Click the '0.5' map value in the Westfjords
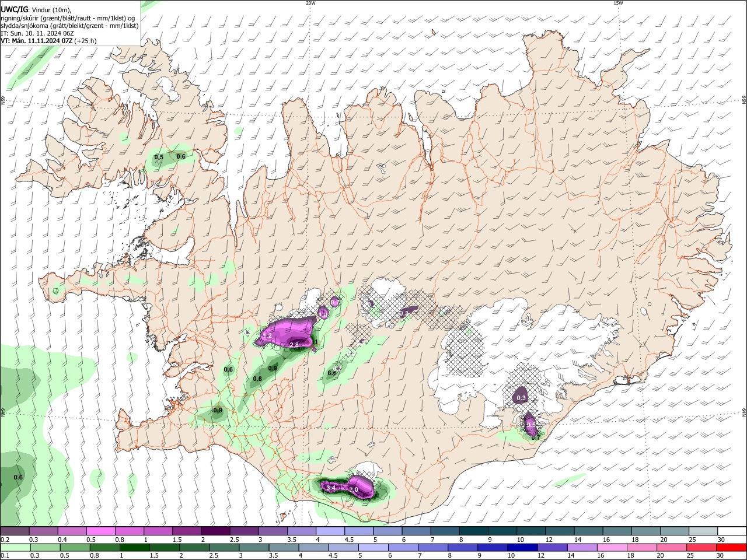This screenshot has height=560, width=747. 159,157
